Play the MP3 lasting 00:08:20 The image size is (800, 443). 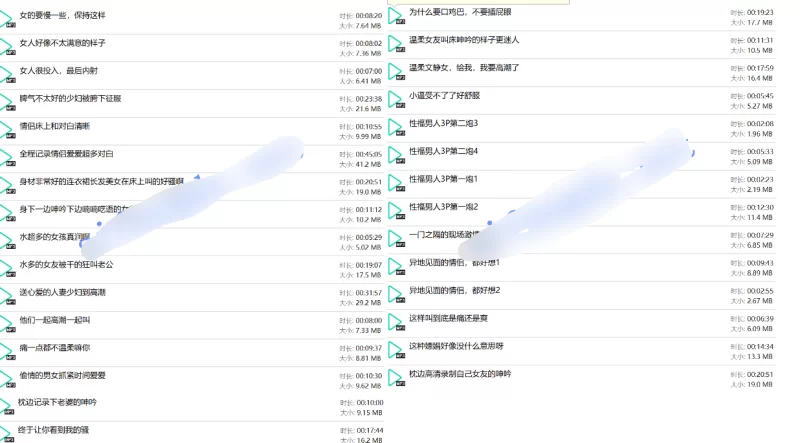(7, 19)
